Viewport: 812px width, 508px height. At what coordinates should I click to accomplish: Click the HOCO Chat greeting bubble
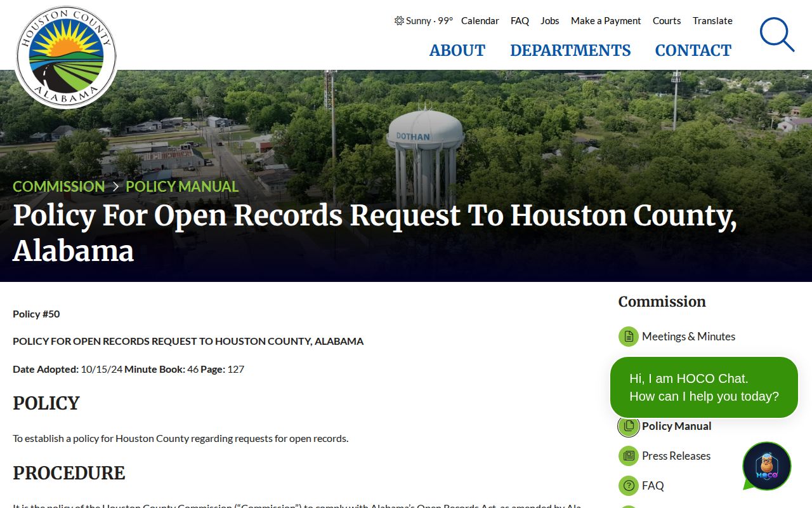[x=704, y=387]
